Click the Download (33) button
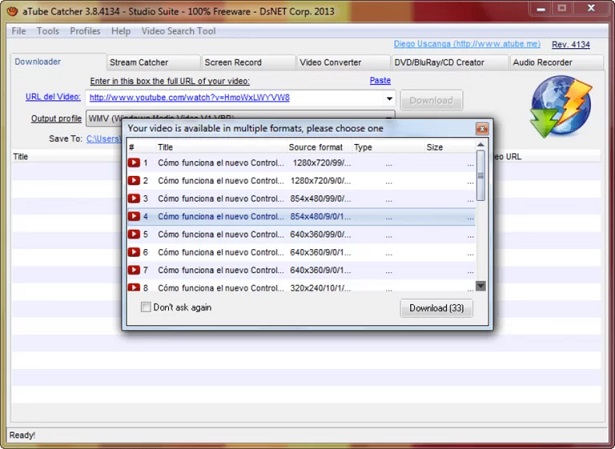Screen dimensions: 615x449 tap(437, 308)
